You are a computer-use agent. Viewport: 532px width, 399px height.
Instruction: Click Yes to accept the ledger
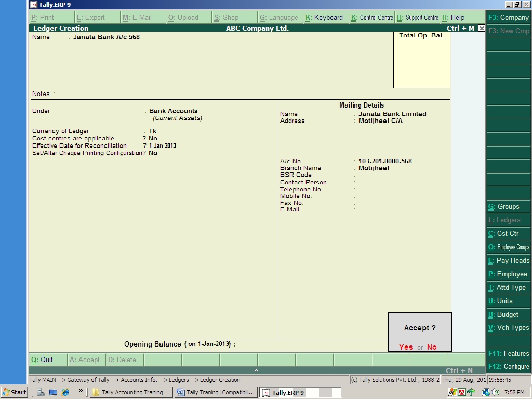pos(406,347)
